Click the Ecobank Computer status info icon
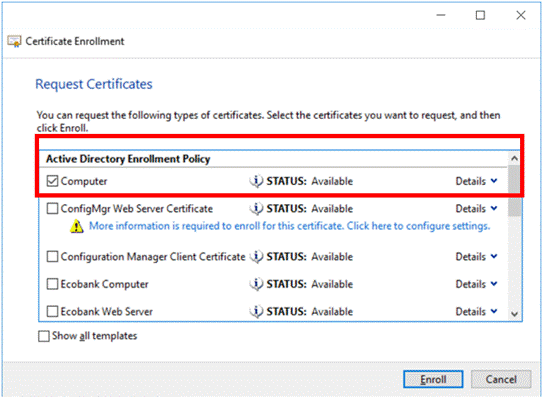543x401 pixels. (256, 284)
